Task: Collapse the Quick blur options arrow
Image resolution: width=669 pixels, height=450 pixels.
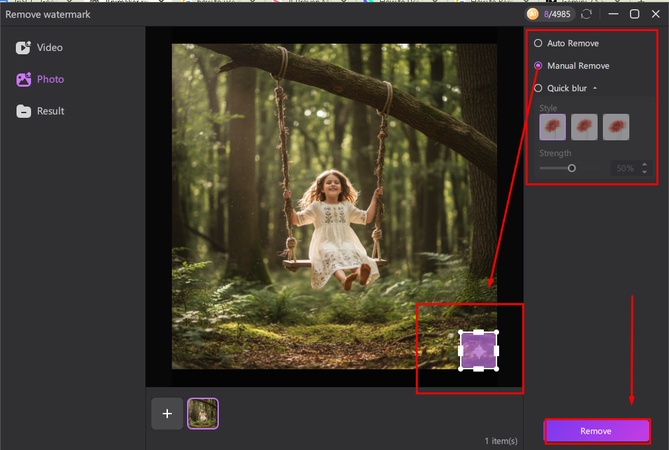Action: (x=596, y=88)
